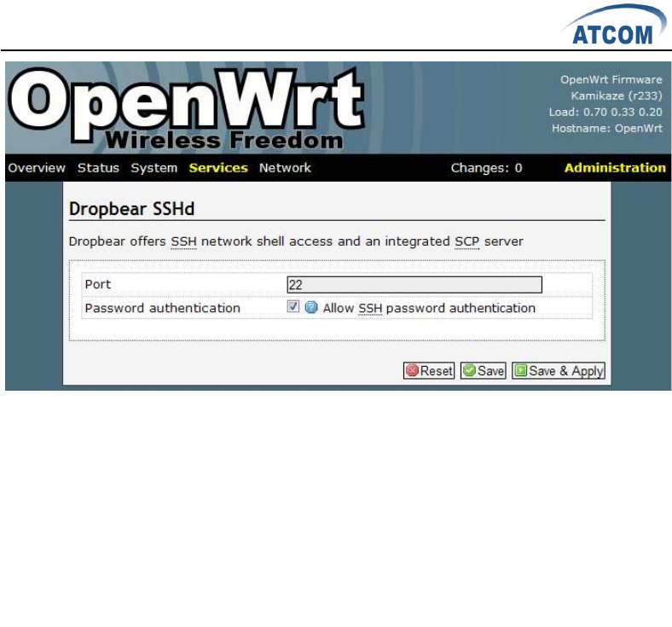Open the Status menu

98,167
